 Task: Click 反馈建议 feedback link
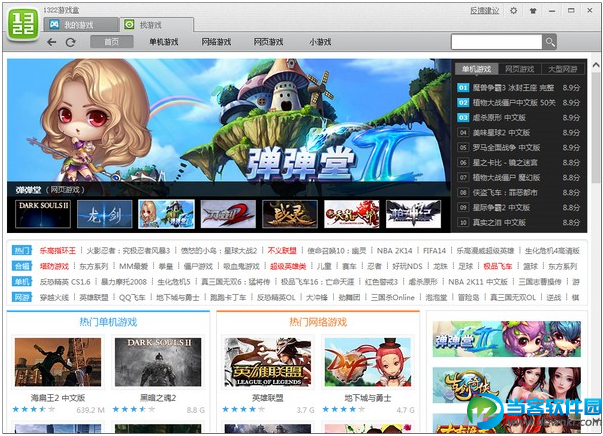coord(484,11)
